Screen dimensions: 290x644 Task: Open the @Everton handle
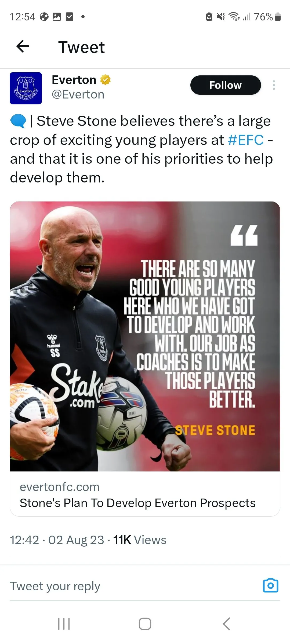click(78, 94)
